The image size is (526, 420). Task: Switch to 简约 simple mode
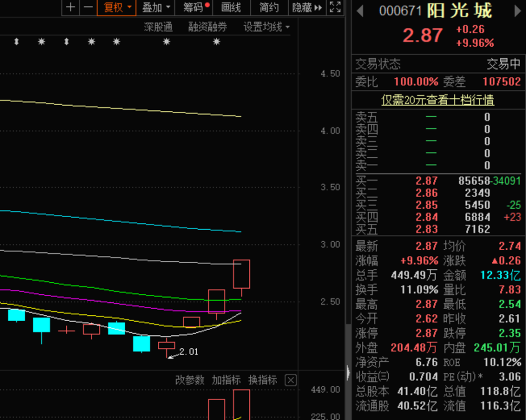pos(269,7)
